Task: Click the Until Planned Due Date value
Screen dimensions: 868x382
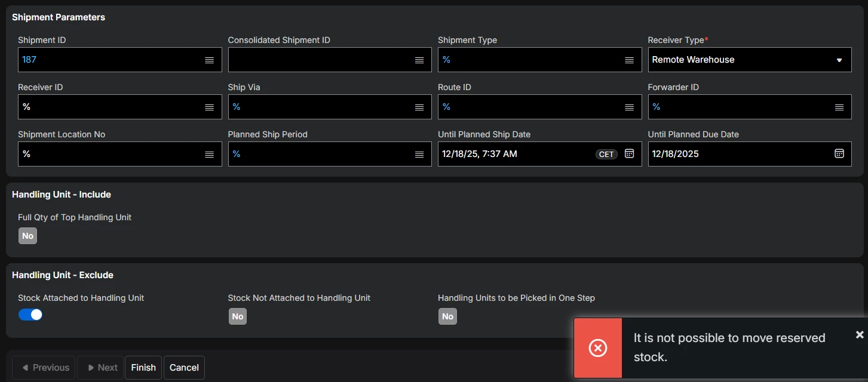Action: coord(676,154)
